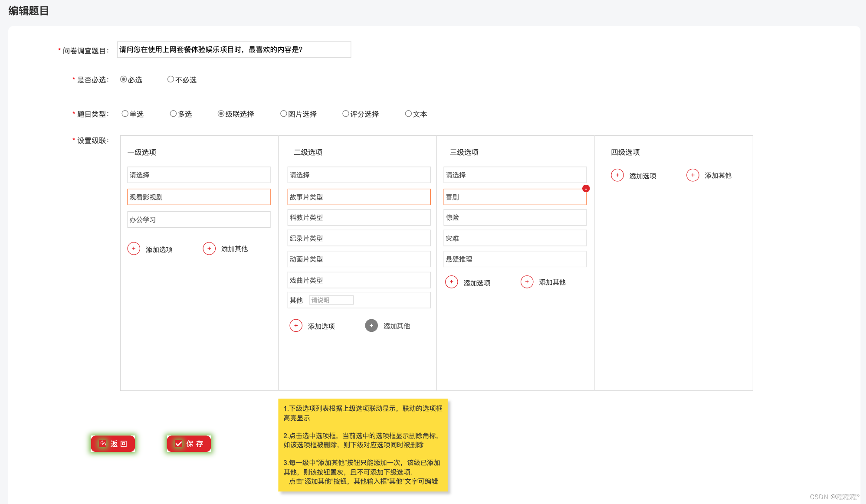Click the plus icon for 添加选项 in 二级选项
The width and height of the screenshot is (866, 504).
(x=296, y=326)
